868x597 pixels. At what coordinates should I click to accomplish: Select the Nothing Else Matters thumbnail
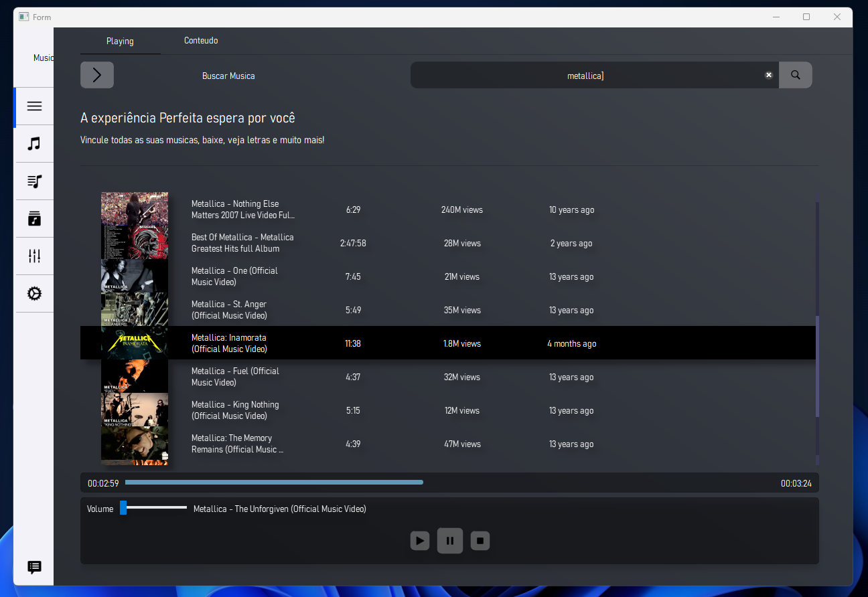[135, 209]
